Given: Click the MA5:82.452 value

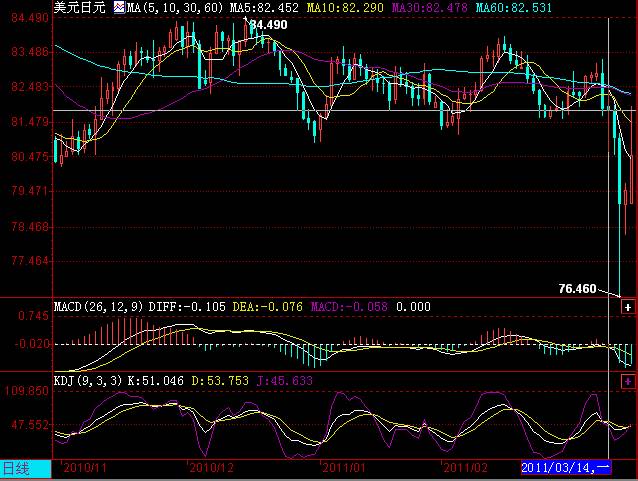Looking at the screenshot, I should point(264,7).
